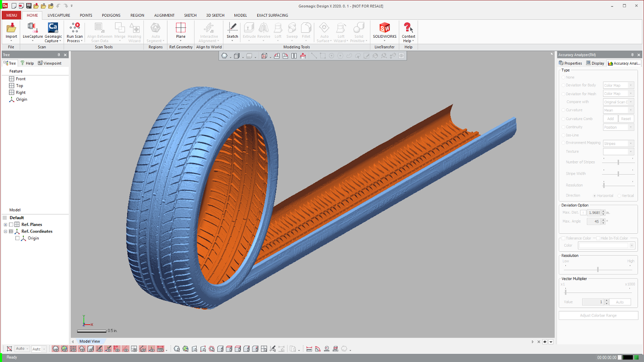This screenshot has width=644, height=362.
Task: Switch to the POLYGONS ribbon tab
Action: [111, 15]
